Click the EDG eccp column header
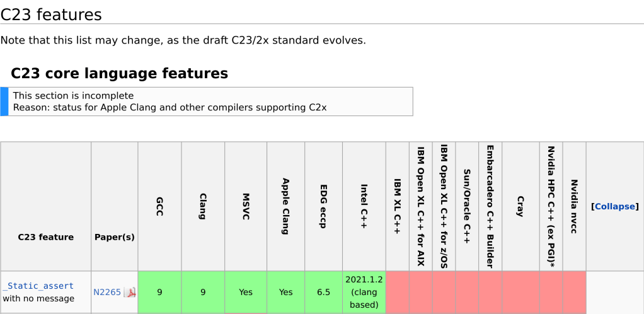 click(323, 206)
